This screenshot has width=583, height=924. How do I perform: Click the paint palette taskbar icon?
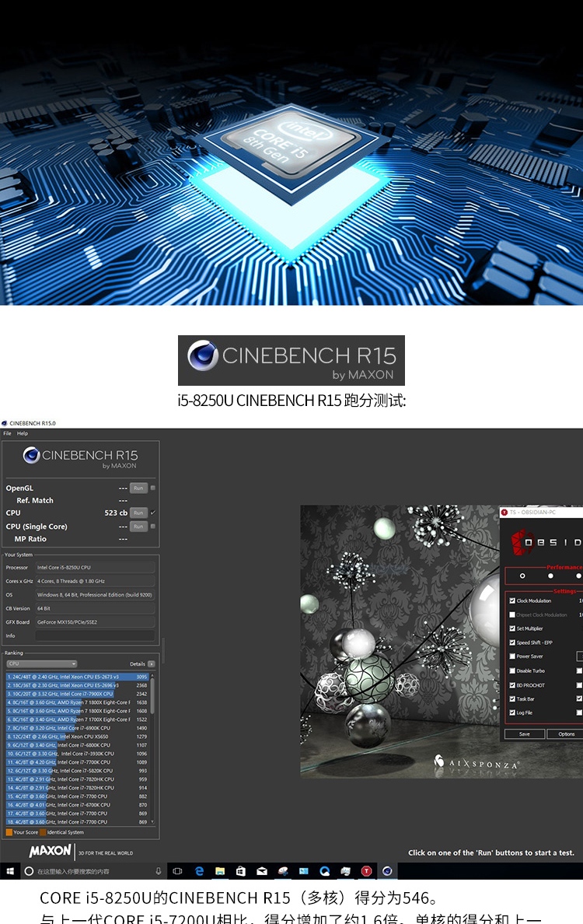[283, 871]
